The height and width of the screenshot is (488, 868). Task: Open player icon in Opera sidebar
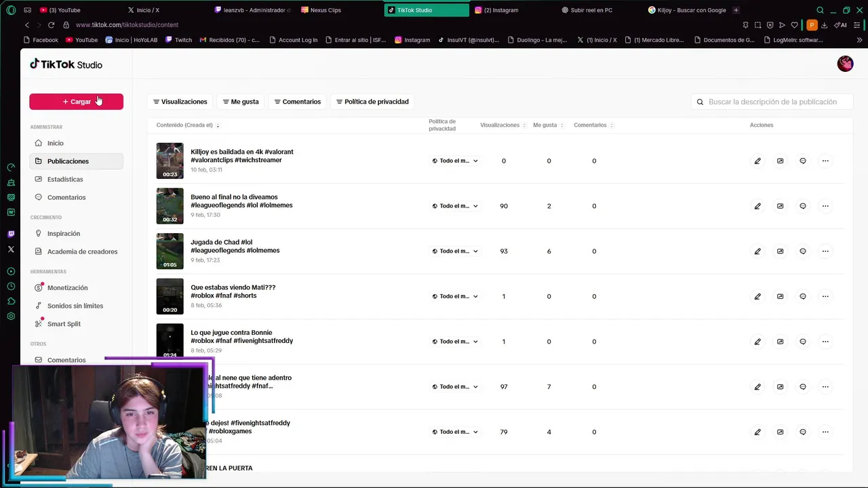pyautogui.click(x=11, y=272)
